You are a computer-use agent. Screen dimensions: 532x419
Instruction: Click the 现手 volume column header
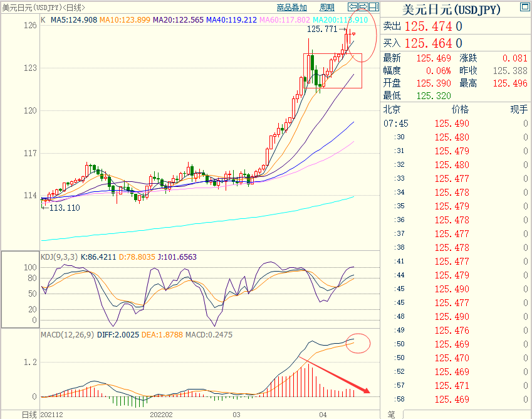click(519, 109)
